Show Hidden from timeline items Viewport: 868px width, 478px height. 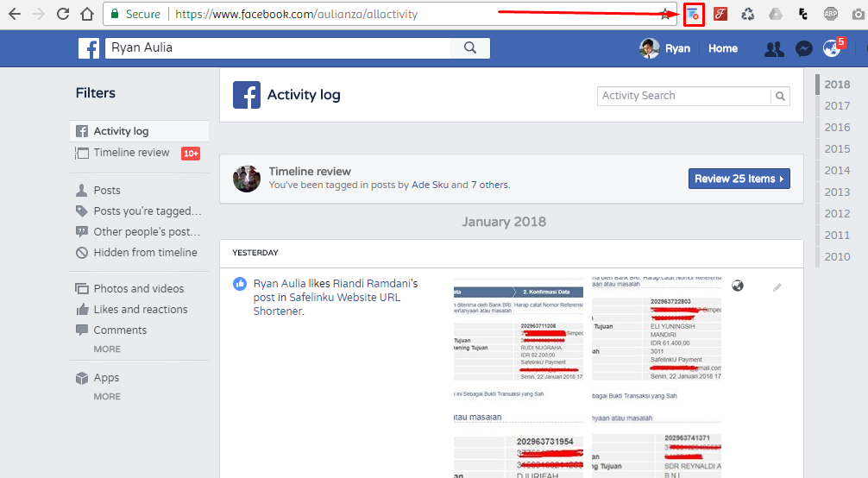[136, 253]
